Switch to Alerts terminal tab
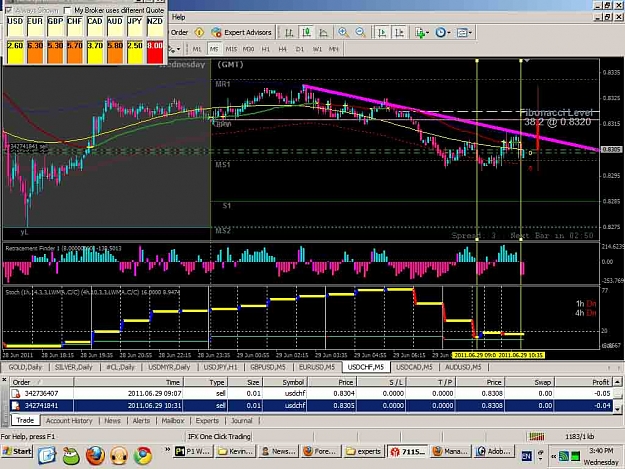This screenshot has width=625, height=469. pos(141,420)
